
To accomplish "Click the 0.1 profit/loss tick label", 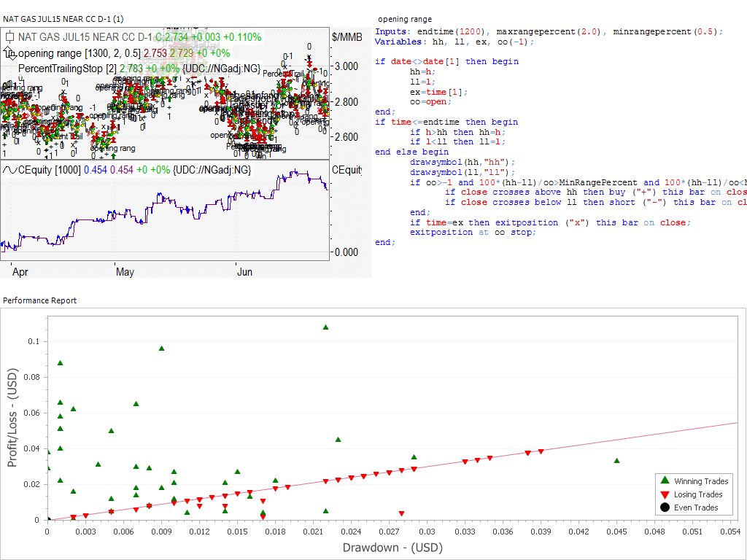I will point(34,341).
